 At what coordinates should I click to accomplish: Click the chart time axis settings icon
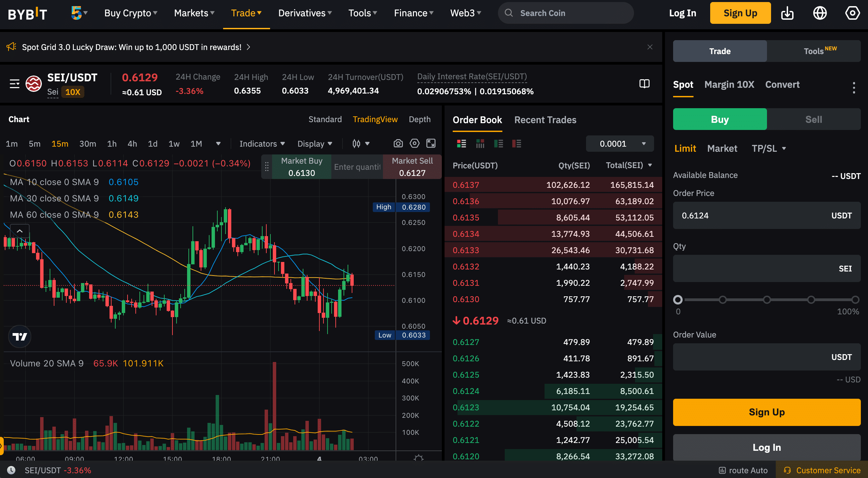point(418,458)
